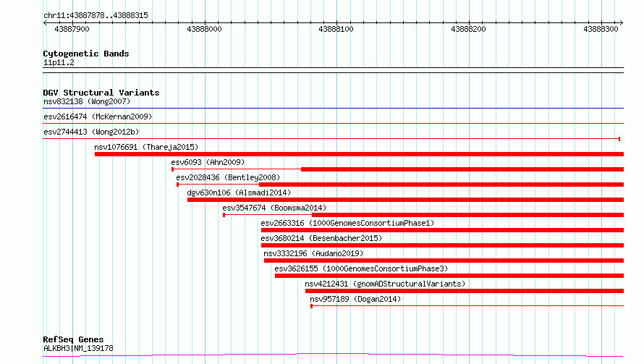Viewport: 644px width, 364px height.
Task: Click the red bar below nsv4212431
Action: pos(465,291)
